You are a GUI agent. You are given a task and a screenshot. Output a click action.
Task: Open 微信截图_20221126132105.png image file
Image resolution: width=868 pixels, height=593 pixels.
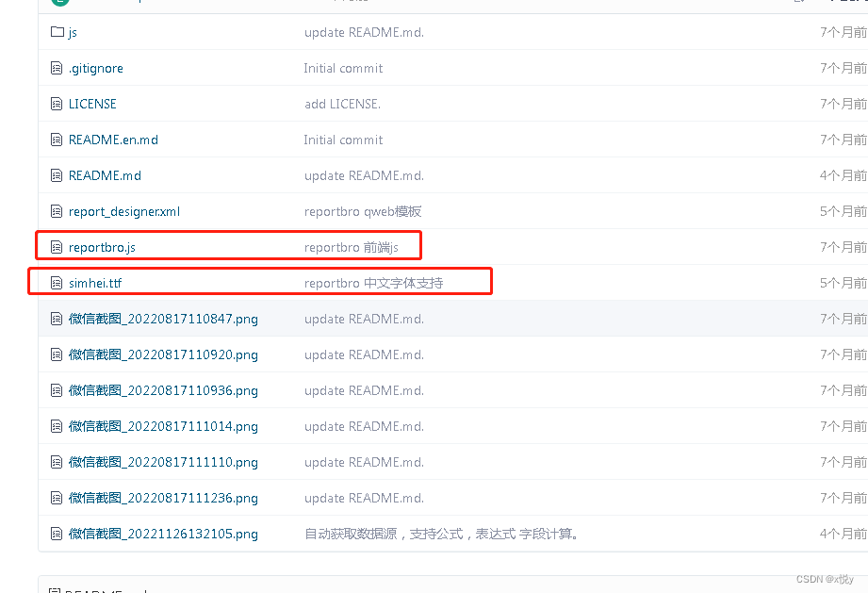click(163, 534)
